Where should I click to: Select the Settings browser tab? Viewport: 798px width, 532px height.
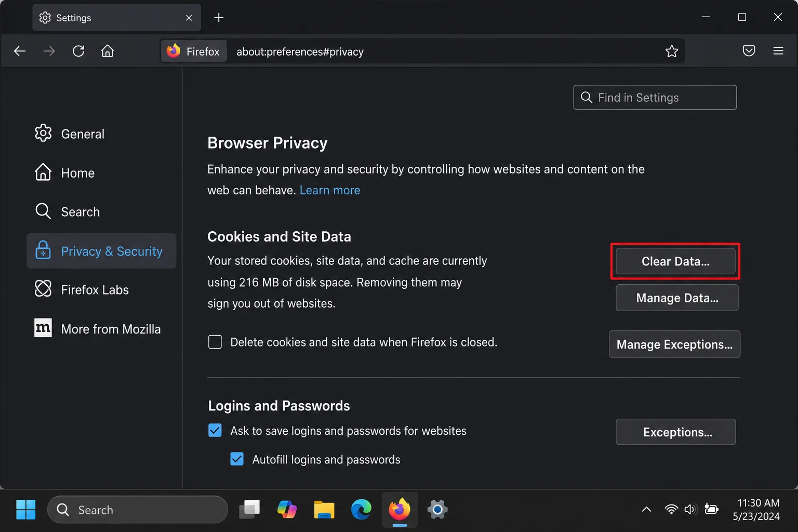pyautogui.click(x=116, y=18)
